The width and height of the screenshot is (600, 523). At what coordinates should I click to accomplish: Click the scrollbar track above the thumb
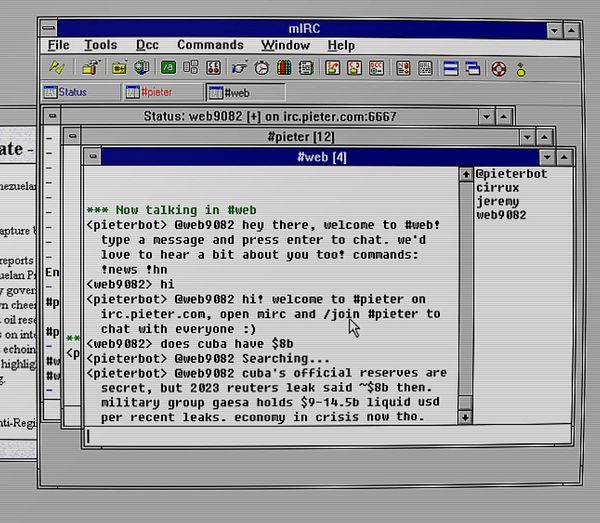coord(465,287)
